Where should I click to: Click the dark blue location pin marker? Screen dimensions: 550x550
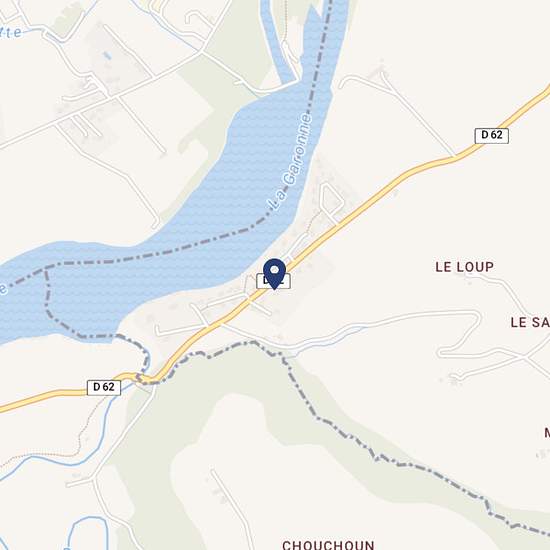[274, 274]
